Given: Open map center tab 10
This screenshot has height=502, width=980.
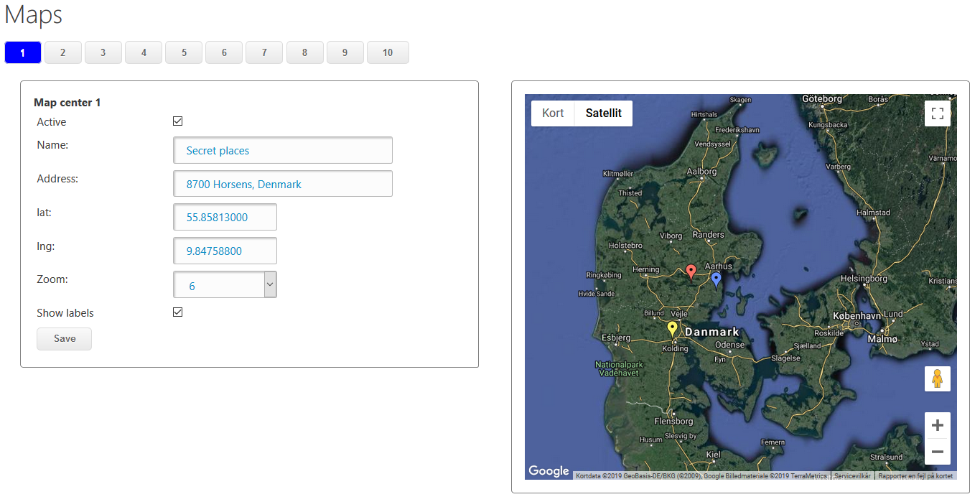Looking at the screenshot, I should pyautogui.click(x=388, y=52).
